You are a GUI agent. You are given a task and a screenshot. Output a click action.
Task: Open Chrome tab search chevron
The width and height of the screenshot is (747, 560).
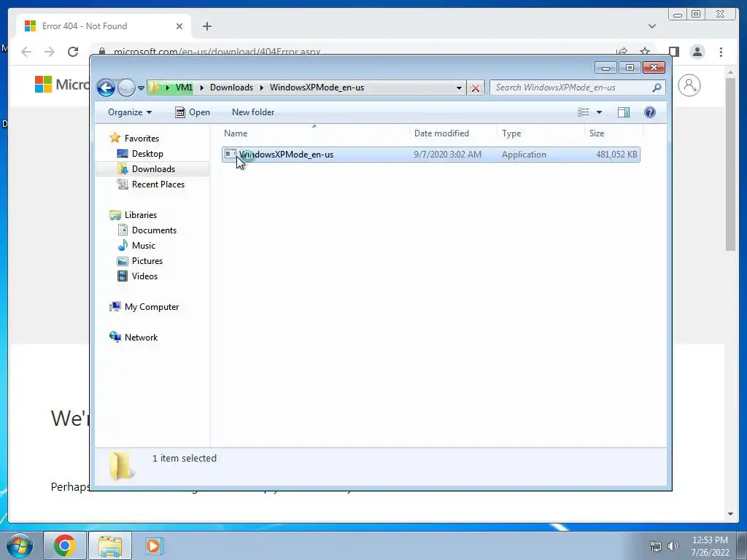(652, 26)
